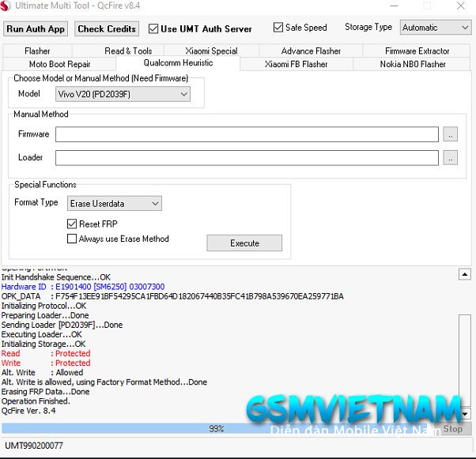Open the Xiaomi FB Flasher tab
Image resolution: width=476 pixels, height=459 pixels.
[296, 64]
